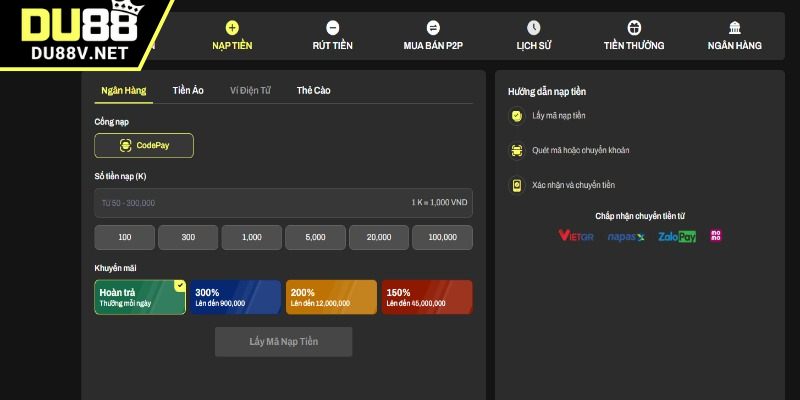This screenshot has width=800, height=400.
Task: Choose the 200% bonus promotion card
Action: click(x=331, y=297)
